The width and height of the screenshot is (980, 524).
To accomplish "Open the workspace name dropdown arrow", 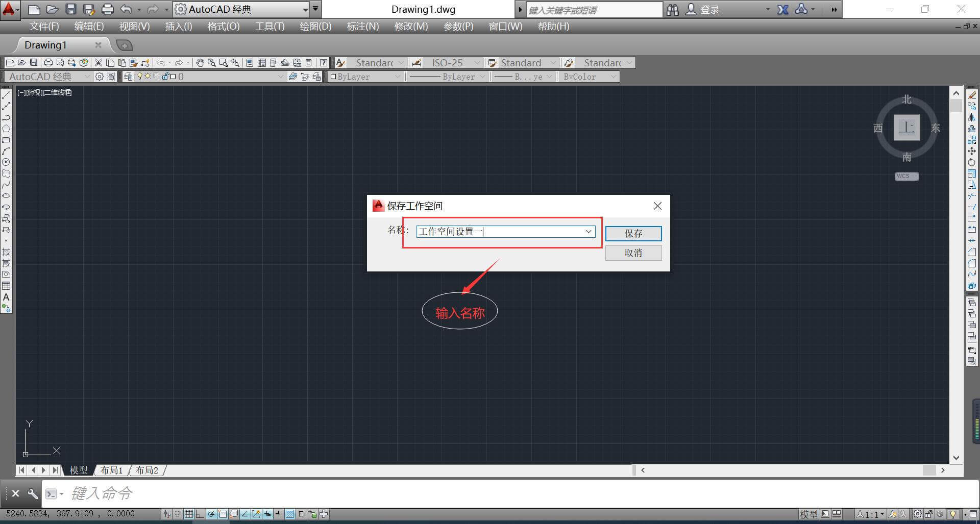I will click(589, 232).
